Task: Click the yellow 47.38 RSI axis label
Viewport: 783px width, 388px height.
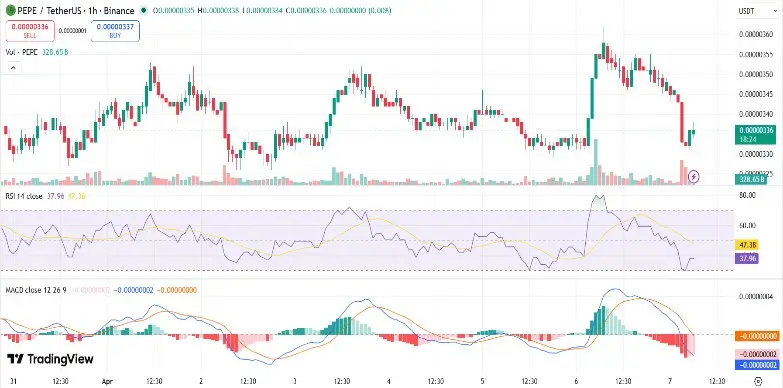Action: tap(747, 245)
